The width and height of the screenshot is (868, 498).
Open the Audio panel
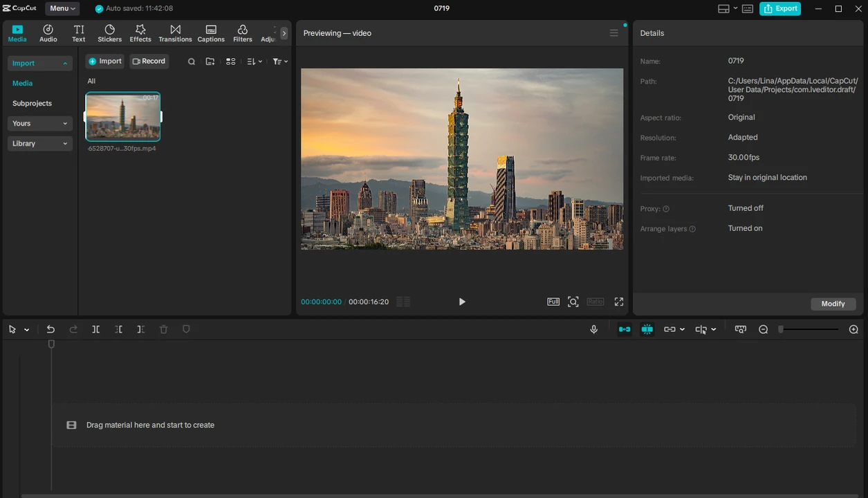pyautogui.click(x=48, y=33)
